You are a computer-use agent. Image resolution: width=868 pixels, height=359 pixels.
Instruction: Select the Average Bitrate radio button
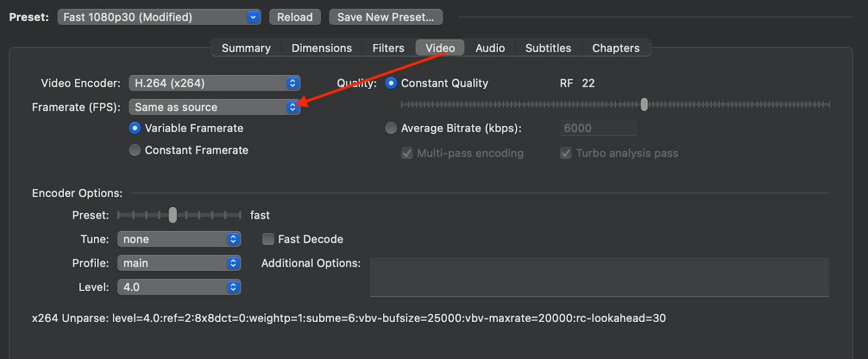[391, 128]
